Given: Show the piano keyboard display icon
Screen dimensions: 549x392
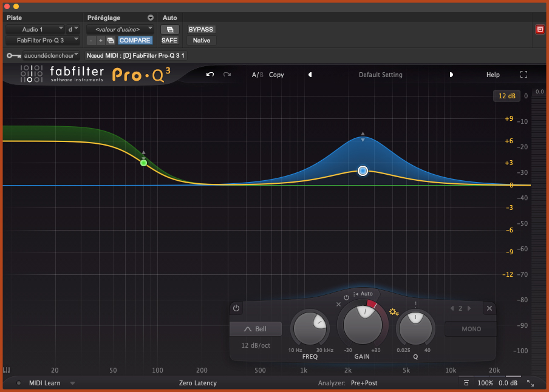Looking at the screenshot, I should [7, 370].
